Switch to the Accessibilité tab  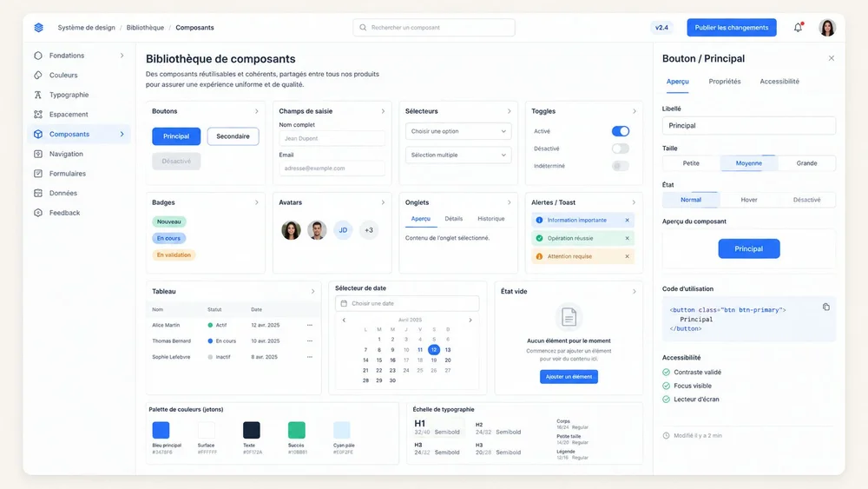[779, 82]
